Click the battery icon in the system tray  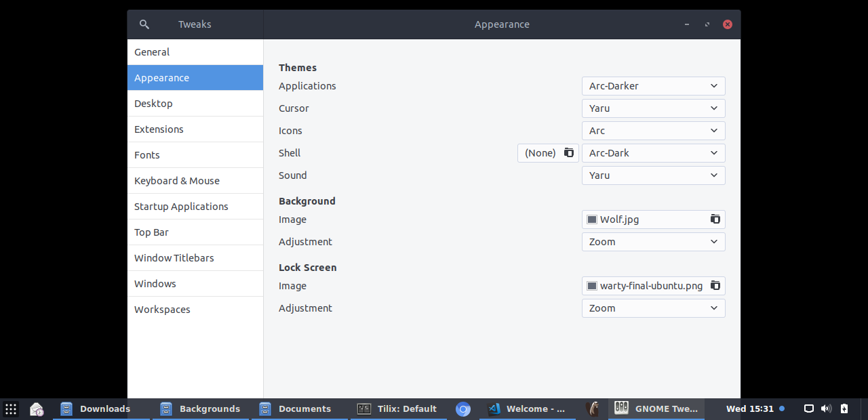click(x=844, y=408)
